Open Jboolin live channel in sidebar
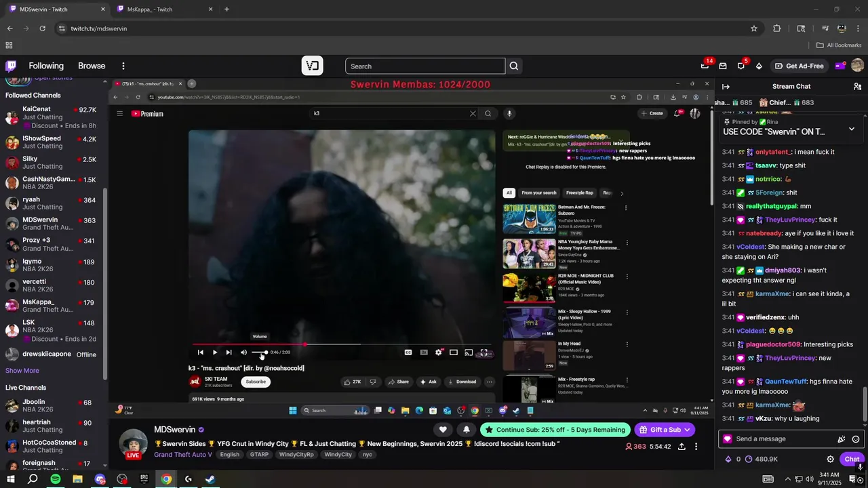 pyautogui.click(x=52, y=405)
